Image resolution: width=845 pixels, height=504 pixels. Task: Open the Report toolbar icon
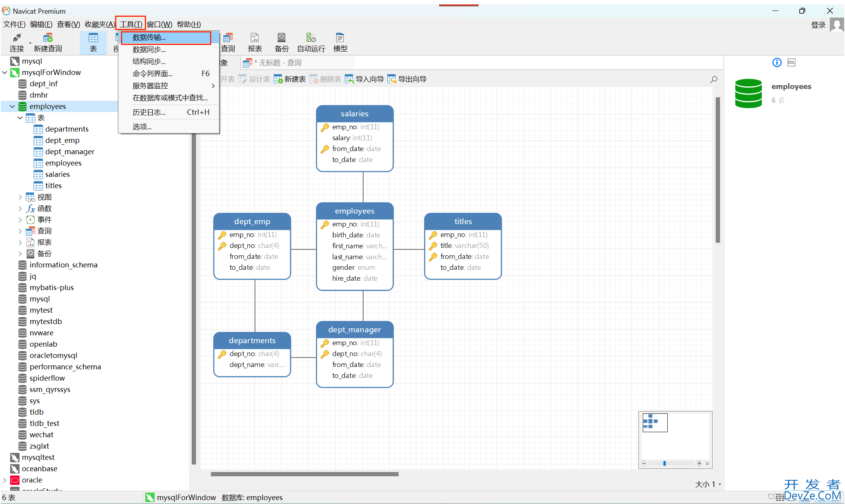(255, 43)
